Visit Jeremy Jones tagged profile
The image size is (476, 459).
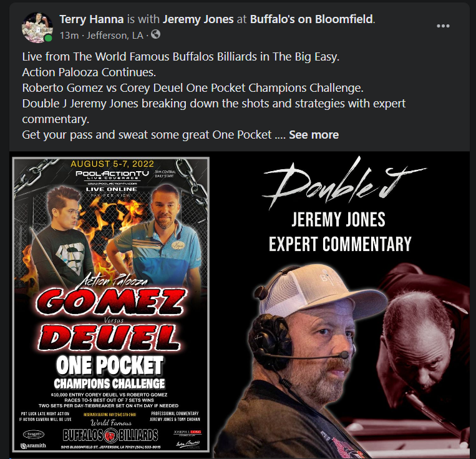point(198,19)
